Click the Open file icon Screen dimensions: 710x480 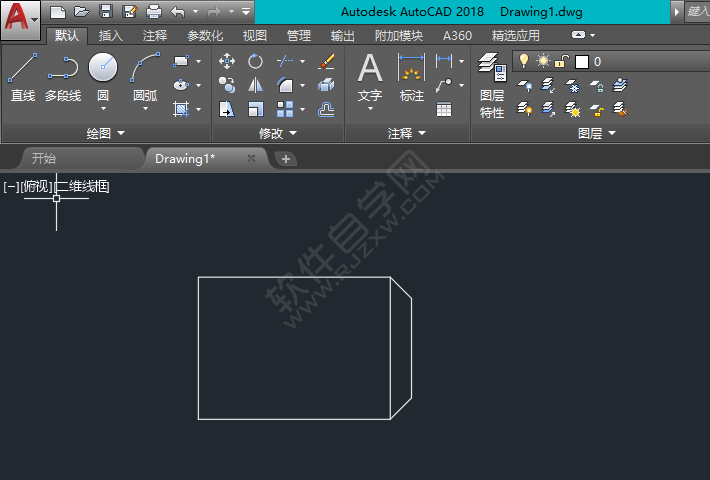82,12
